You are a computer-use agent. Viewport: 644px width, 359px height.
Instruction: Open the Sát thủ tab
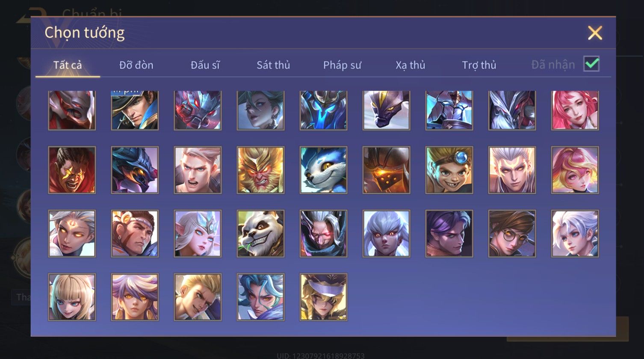coord(273,65)
